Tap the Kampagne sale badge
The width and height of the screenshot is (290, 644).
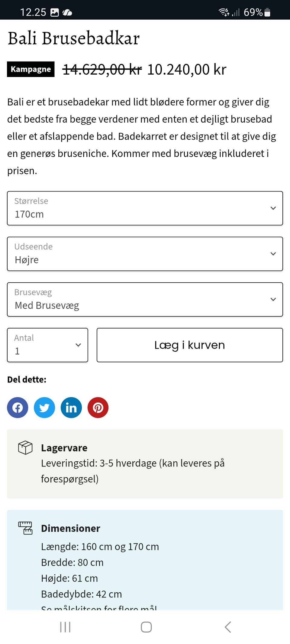tap(31, 69)
